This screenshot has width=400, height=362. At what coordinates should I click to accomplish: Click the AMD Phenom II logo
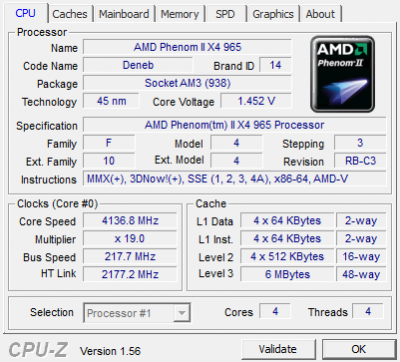[x=342, y=74]
